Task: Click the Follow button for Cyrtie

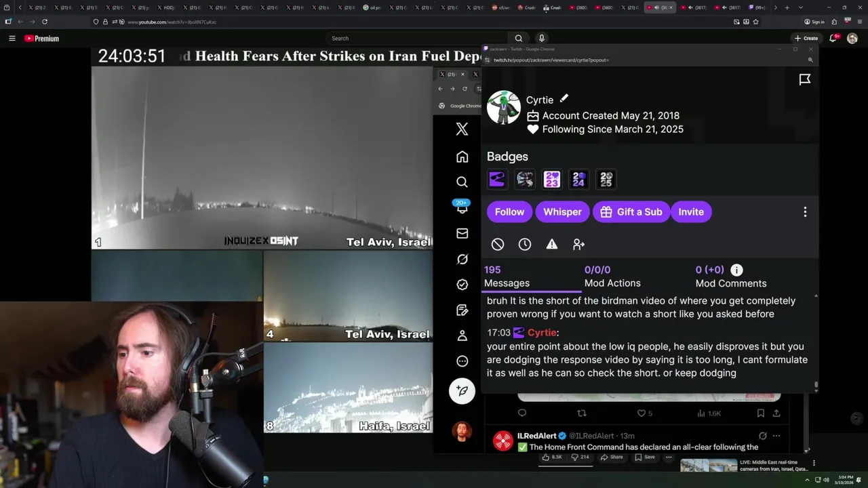Action: tap(509, 212)
